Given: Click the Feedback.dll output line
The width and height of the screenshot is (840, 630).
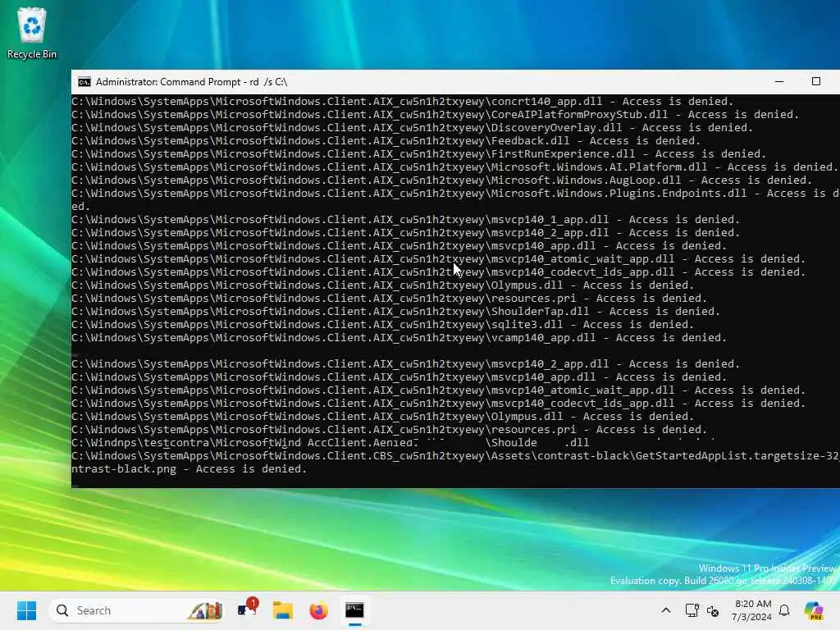Looking at the screenshot, I should click(x=386, y=141).
